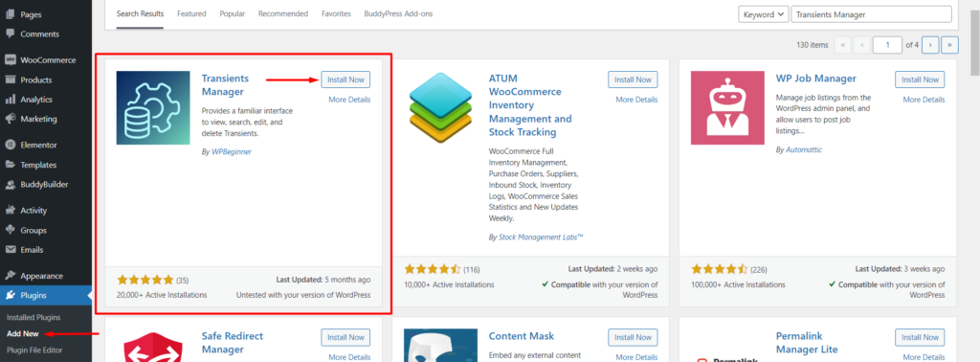Click the Analytics bar chart icon
980x362 pixels.
pos(10,100)
